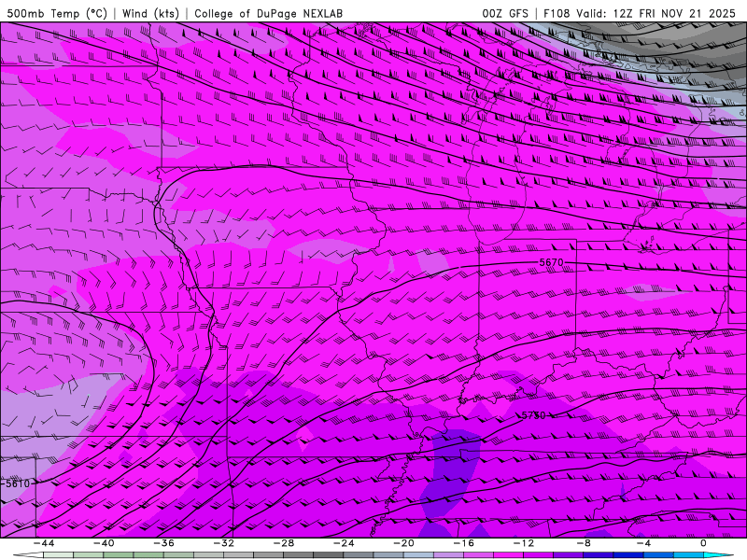Click the 0 colorbar tick label
747x560 pixels.
point(704,543)
